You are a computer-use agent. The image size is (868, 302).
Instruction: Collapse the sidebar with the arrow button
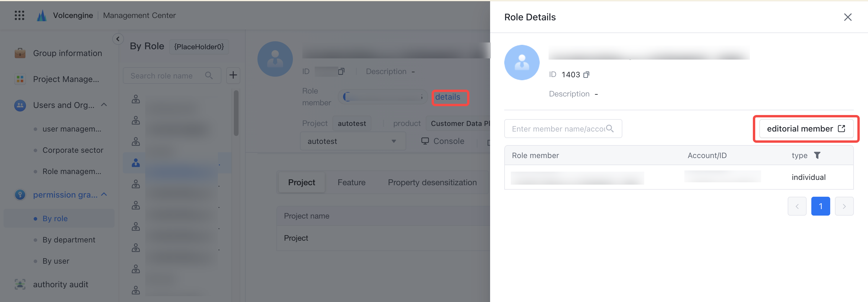click(118, 39)
